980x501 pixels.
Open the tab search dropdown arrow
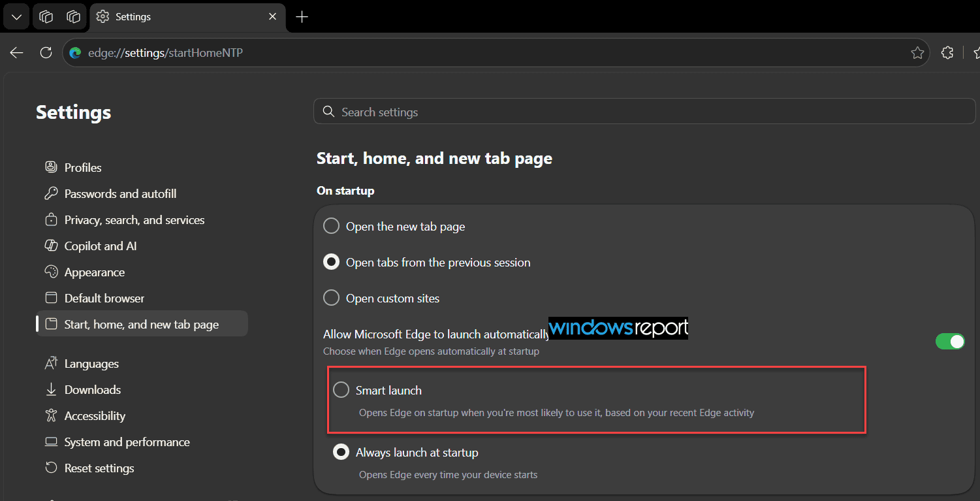16,17
